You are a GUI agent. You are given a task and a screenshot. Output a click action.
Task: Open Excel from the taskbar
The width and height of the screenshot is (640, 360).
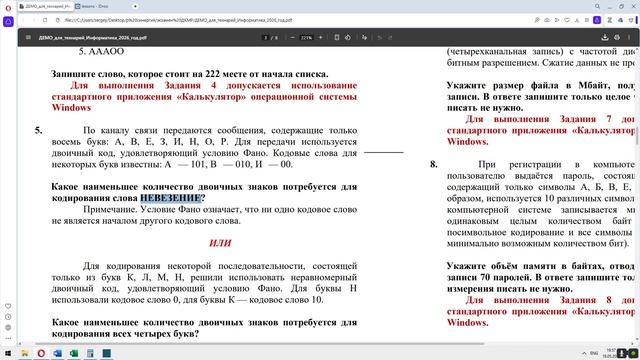coord(74,353)
